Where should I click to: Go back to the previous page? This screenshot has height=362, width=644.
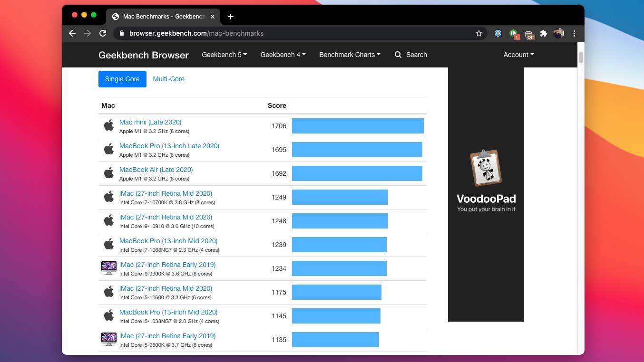tap(72, 33)
